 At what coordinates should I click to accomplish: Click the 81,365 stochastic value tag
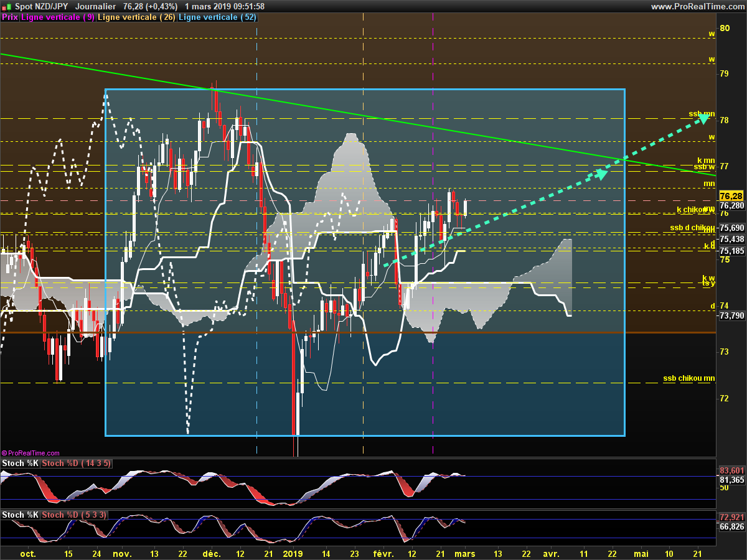coord(732,480)
